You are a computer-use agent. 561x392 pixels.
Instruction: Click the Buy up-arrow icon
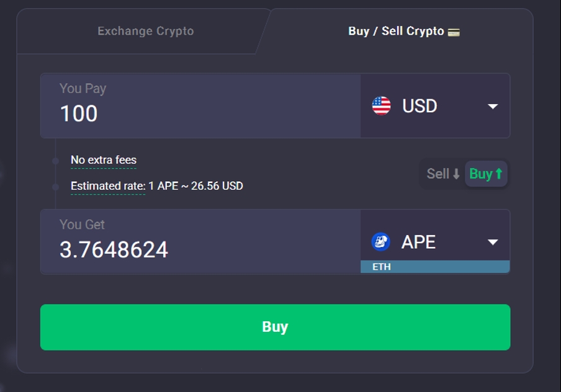click(x=499, y=174)
